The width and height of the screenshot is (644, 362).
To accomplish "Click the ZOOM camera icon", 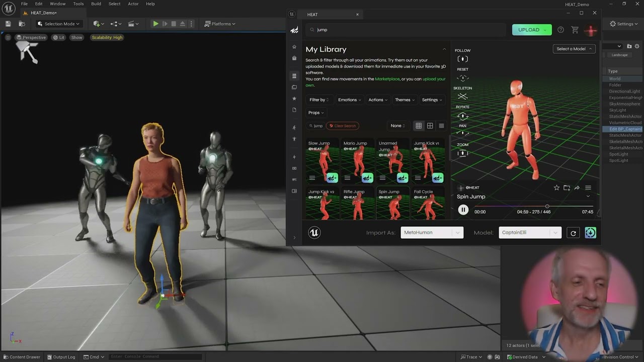I will click(x=462, y=153).
